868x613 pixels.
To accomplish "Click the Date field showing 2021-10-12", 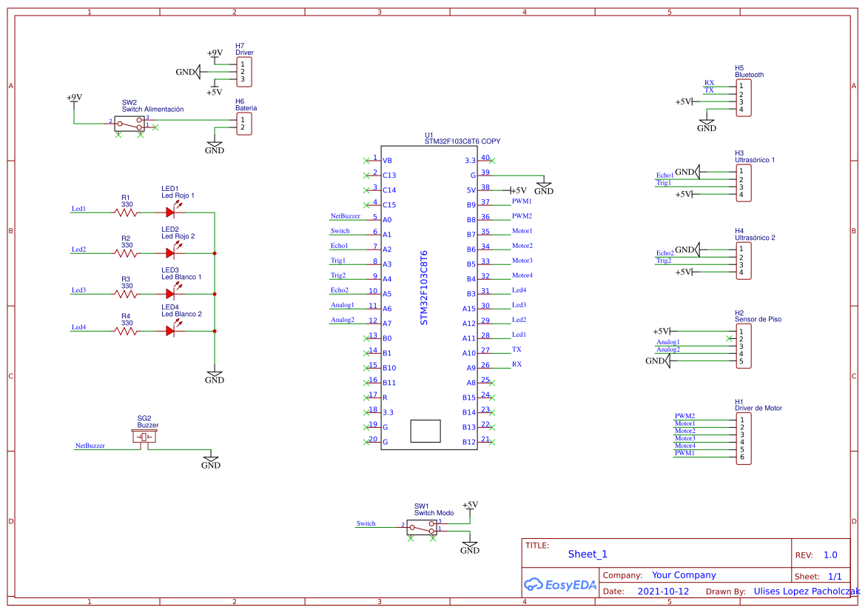I will (662, 591).
